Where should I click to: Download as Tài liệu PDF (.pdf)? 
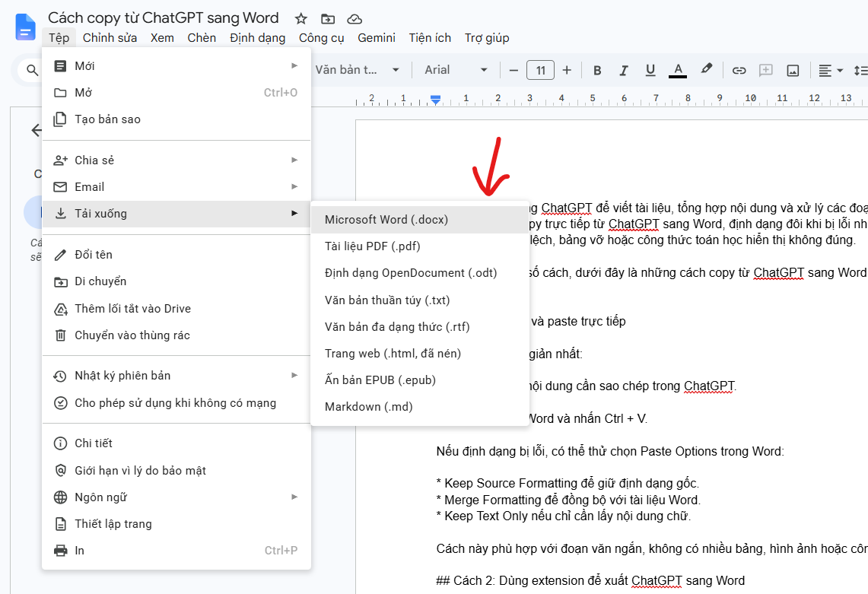[420, 246]
